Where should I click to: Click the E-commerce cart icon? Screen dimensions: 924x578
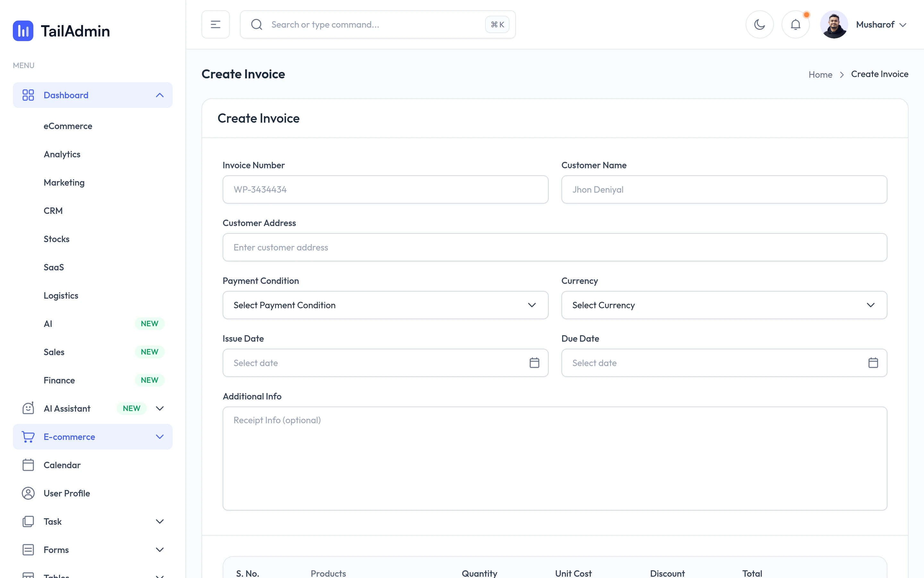tap(28, 437)
